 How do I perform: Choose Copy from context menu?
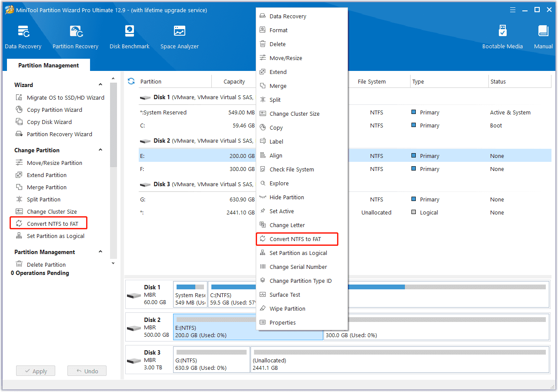301,127
